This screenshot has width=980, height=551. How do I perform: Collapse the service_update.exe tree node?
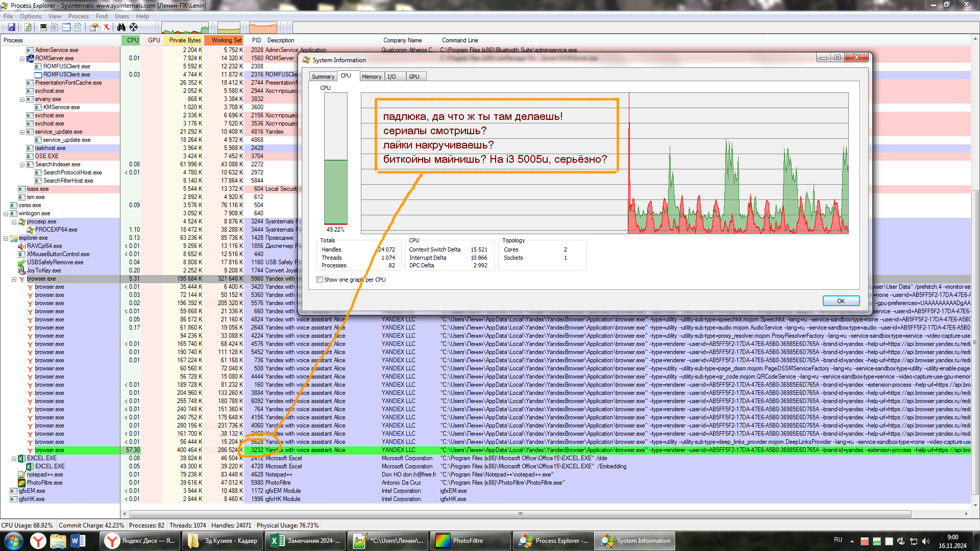pos(22,132)
